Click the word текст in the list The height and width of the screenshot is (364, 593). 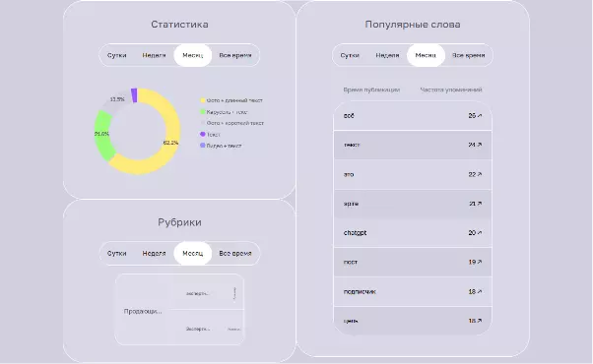coord(352,145)
